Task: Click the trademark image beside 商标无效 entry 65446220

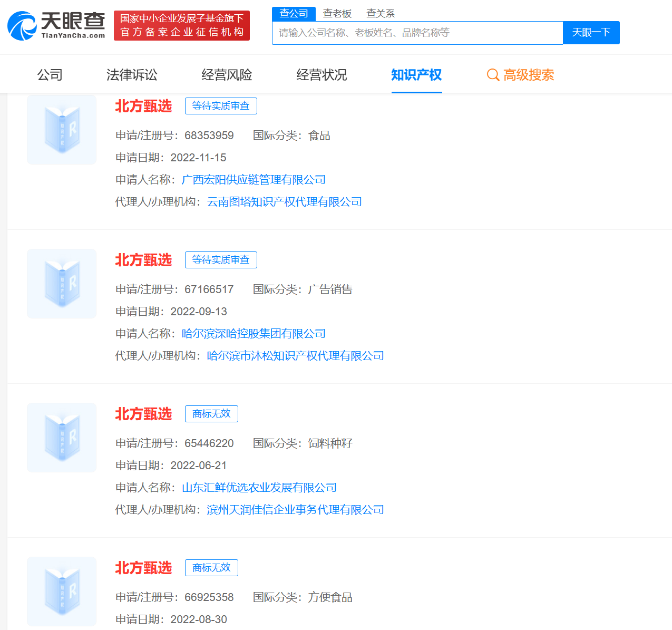Action: [61, 437]
